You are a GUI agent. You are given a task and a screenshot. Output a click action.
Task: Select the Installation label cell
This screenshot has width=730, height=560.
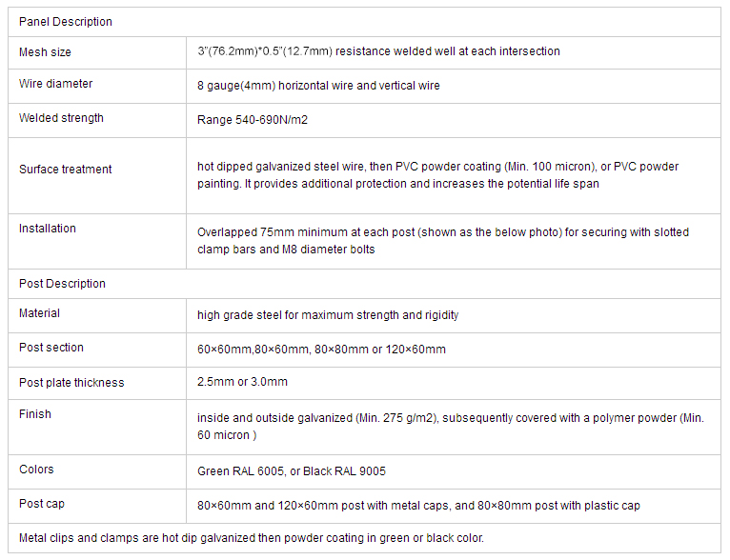pos(97,241)
